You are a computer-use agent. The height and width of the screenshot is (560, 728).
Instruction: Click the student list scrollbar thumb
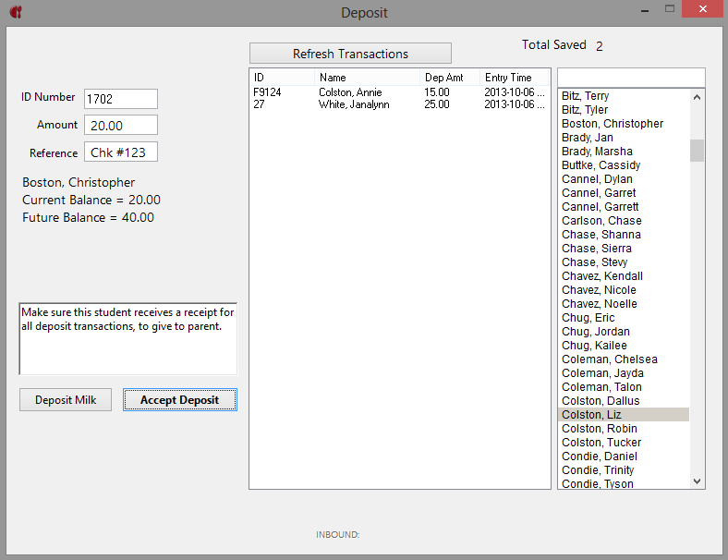pos(697,151)
